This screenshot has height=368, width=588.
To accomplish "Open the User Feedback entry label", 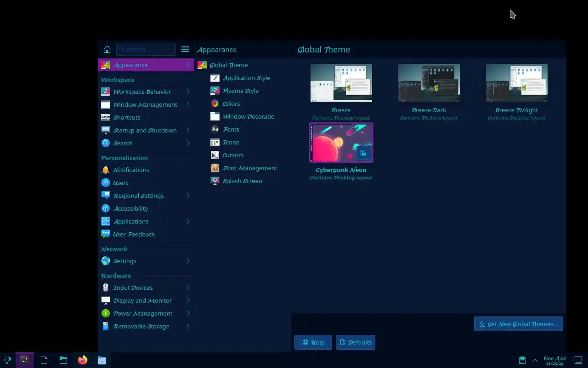I will click(134, 234).
